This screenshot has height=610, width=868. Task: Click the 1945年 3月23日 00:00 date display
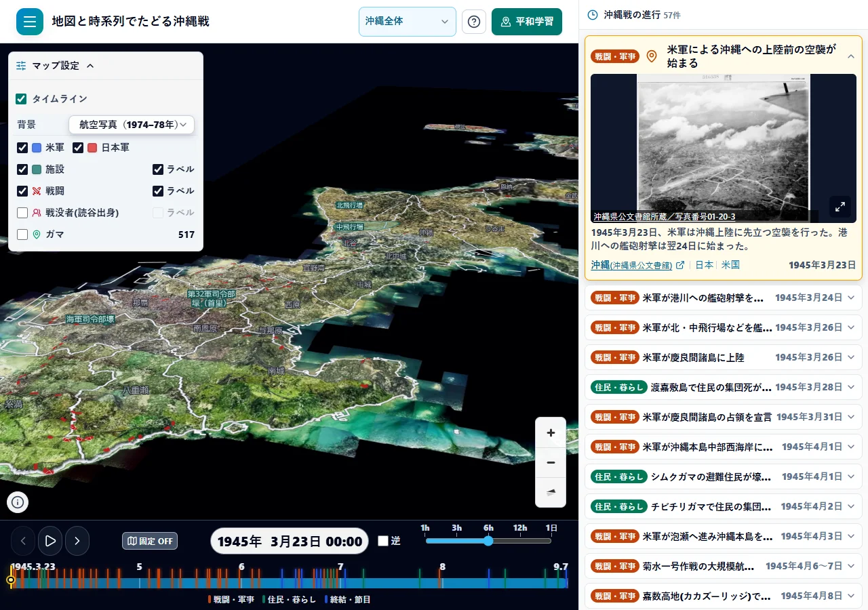290,541
